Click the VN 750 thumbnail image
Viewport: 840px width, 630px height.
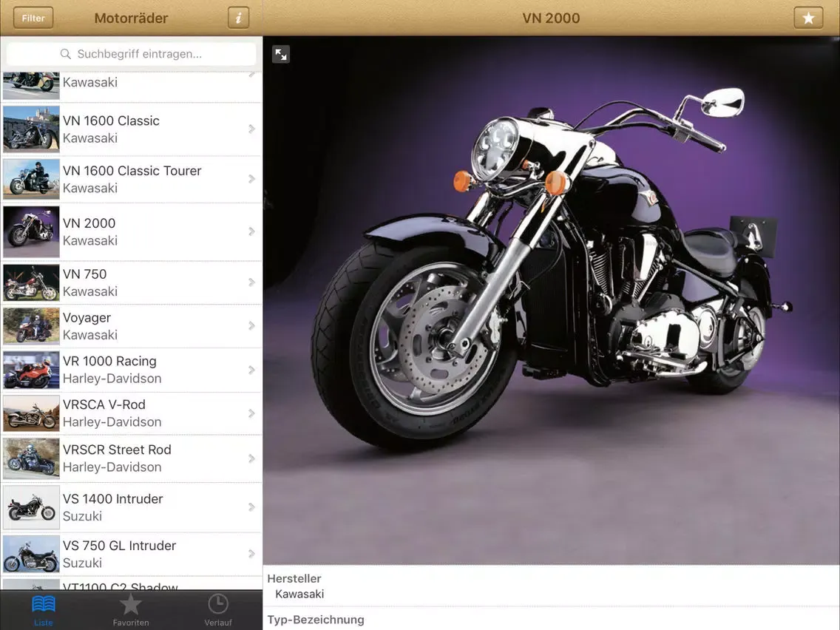[x=31, y=282]
